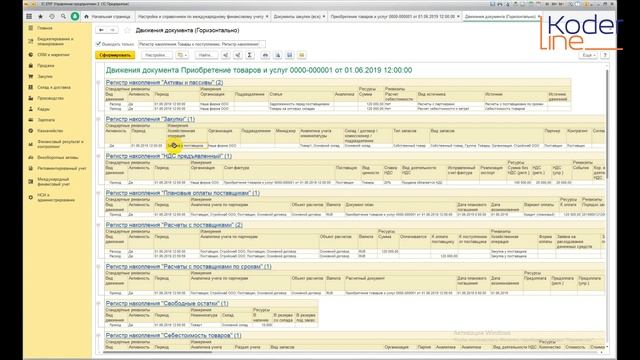This screenshot has width=640, height=360.
Task: Open Финансовый результат и контроллинг section
Action: (60, 144)
